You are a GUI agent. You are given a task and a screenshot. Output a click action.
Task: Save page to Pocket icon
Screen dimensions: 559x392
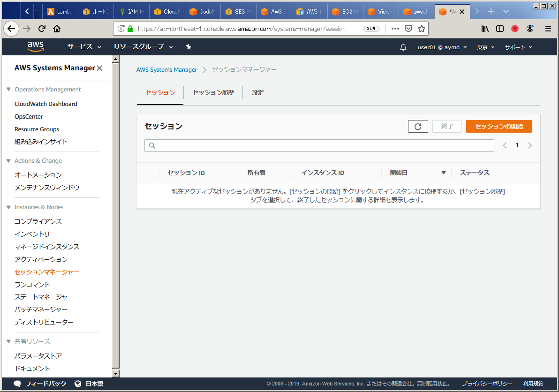408,29
